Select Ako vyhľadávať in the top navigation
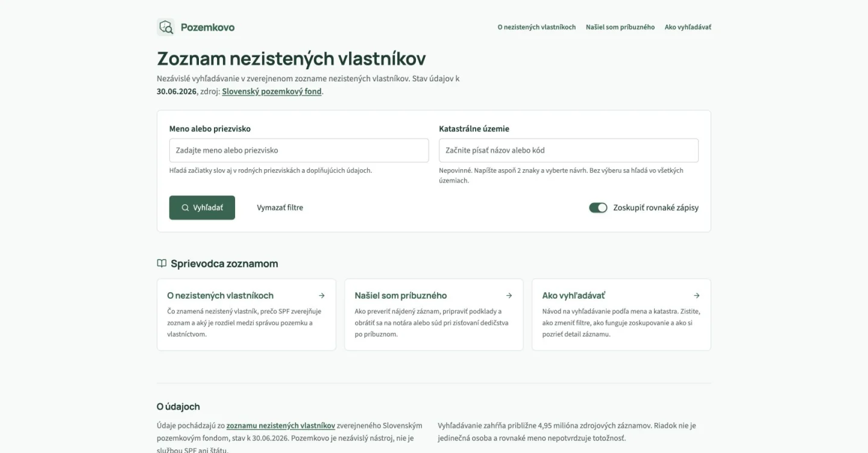Viewport: 868px width, 453px height. click(x=688, y=27)
